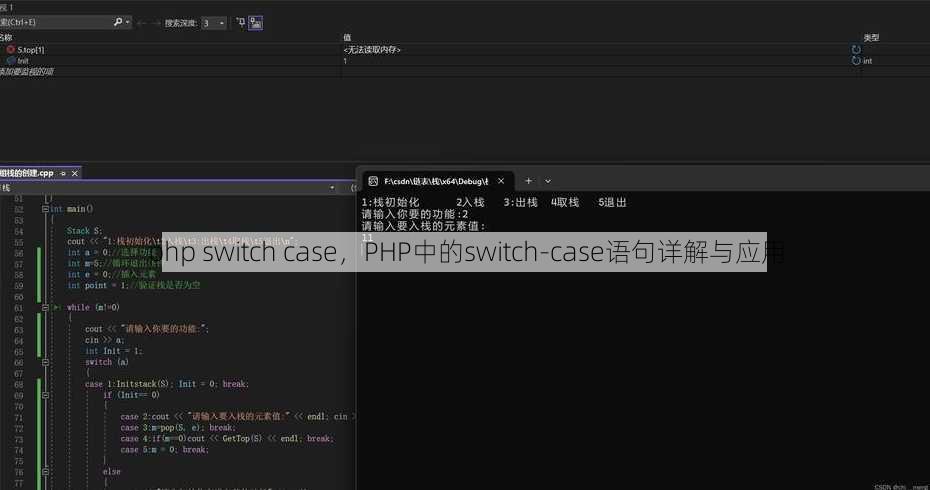Toggle the highlighted view icon after the pin
930x490 pixels.
tap(256, 23)
